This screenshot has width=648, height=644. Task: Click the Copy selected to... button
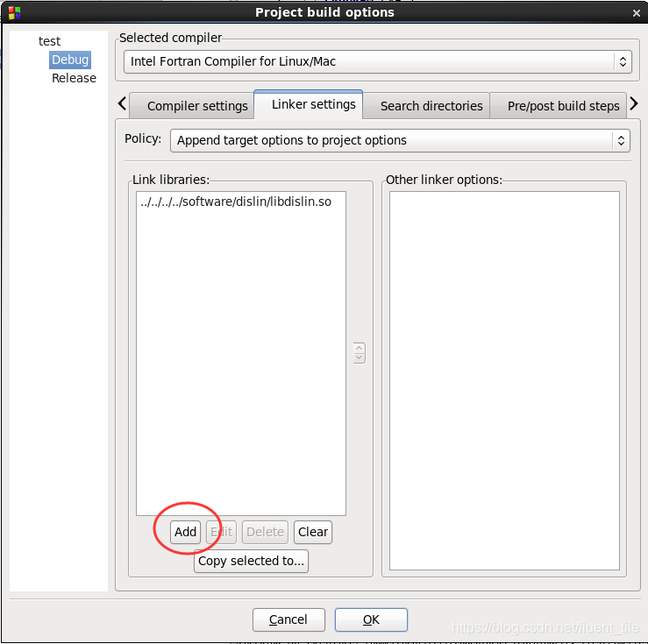251,561
